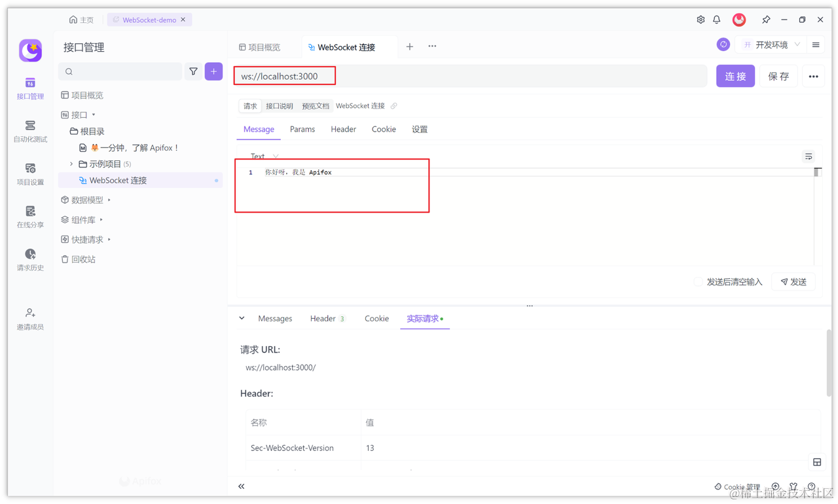The height and width of the screenshot is (504, 838).
Task: Click the purple add new button
Action: point(213,71)
